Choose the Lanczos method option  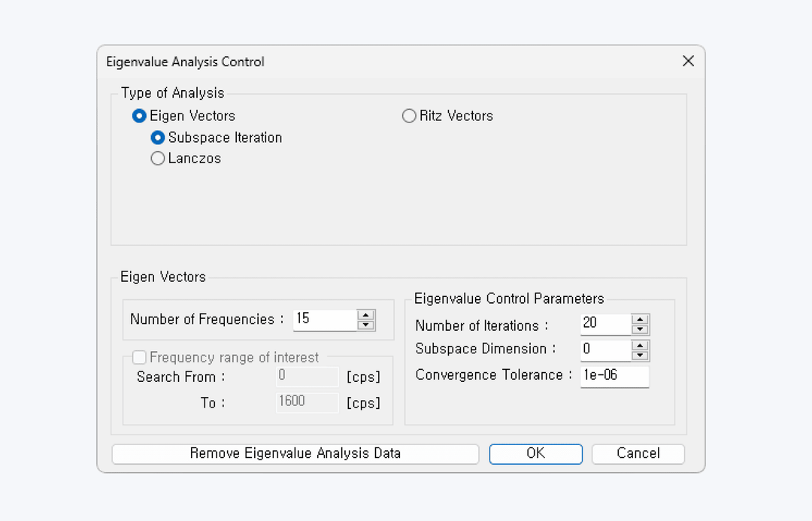pos(157,158)
